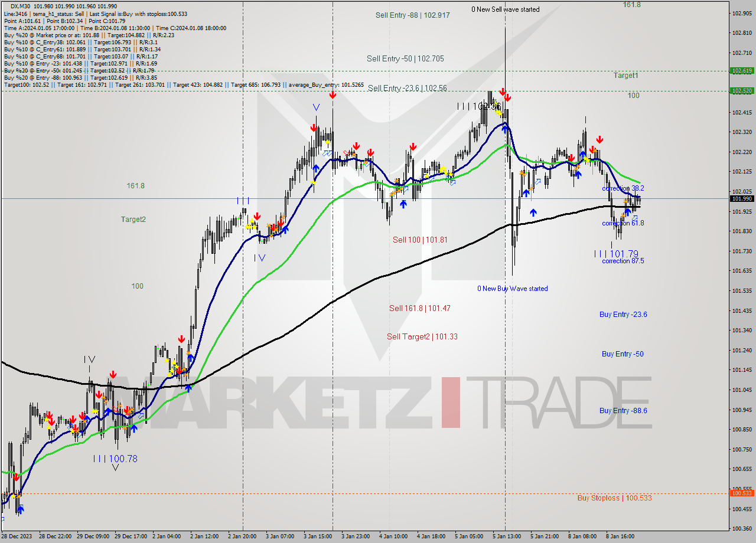Select the 102.905 price axis value
The width and height of the screenshot is (756, 543).
(742, 13)
